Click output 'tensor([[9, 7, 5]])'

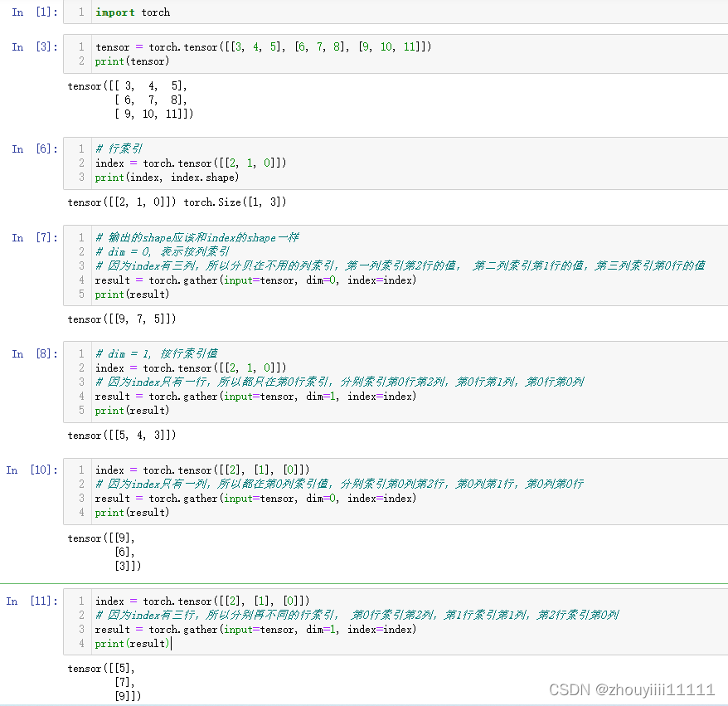click(x=122, y=319)
